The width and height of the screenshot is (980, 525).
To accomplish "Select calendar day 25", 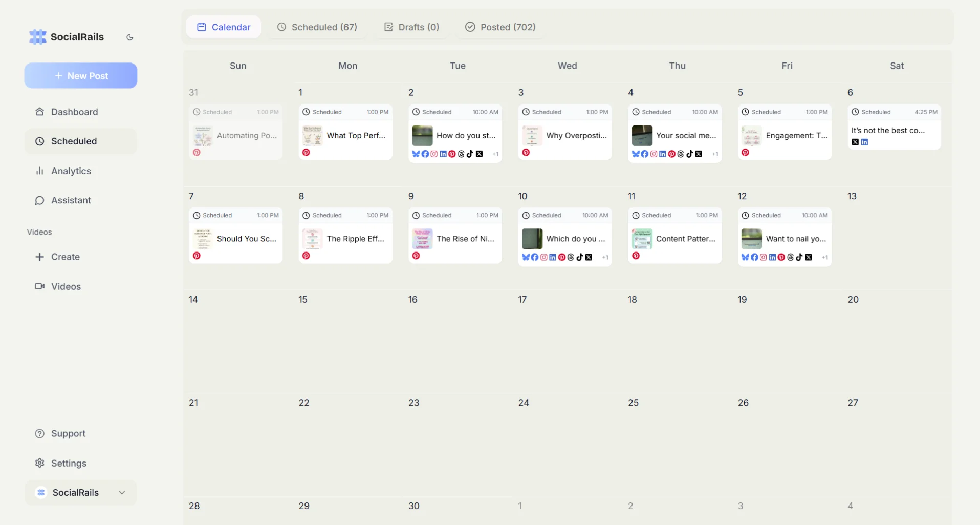I will (x=634, y=403).
